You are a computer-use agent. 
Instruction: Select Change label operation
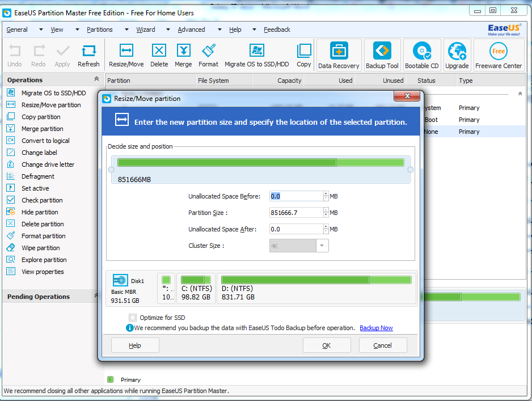39,153
